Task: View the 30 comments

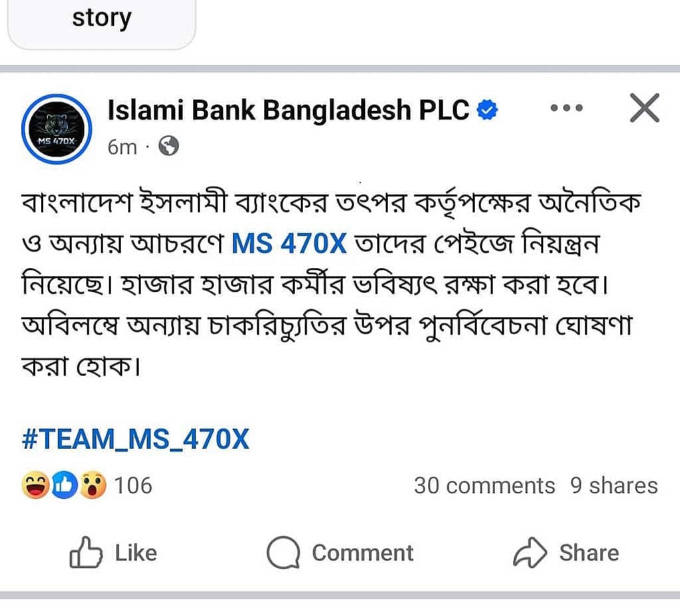Action: tap(484, 485)
